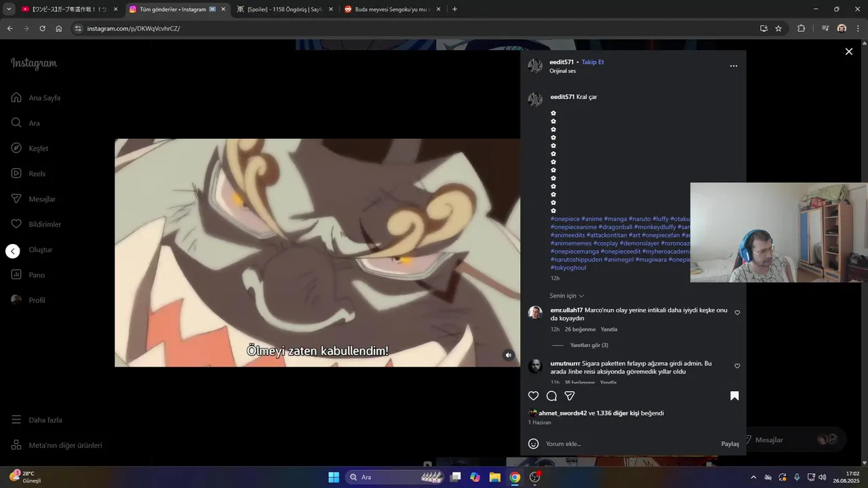Open Mesajlar in the sidebar
The width and height of the screenshot is (868, 488).
33,199
